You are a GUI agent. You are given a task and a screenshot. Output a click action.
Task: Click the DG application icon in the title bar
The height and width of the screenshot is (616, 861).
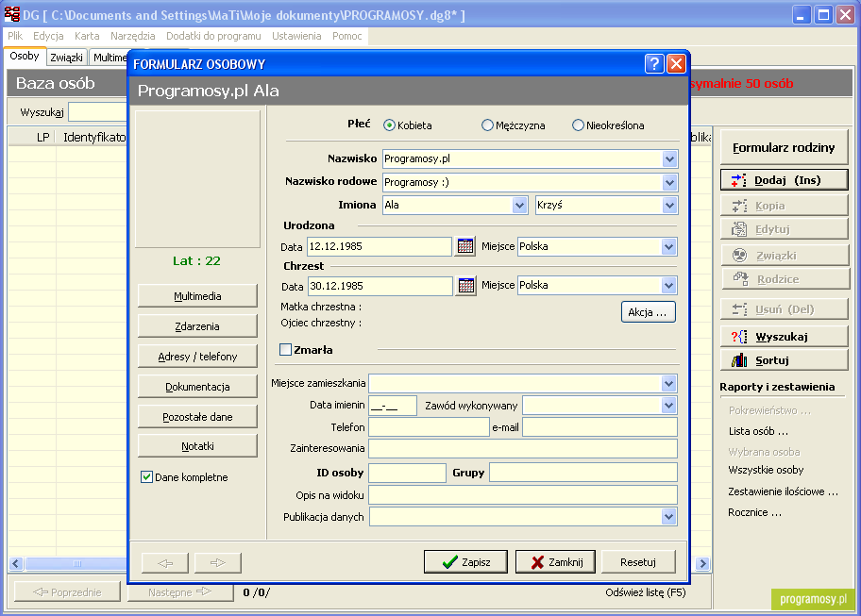click(12, 14)
